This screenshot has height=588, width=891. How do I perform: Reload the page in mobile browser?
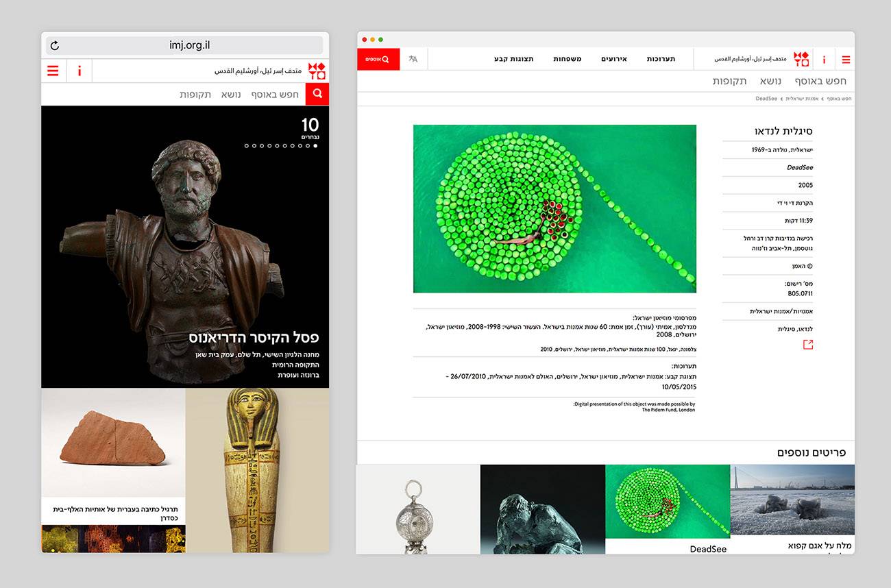[55, 46]
